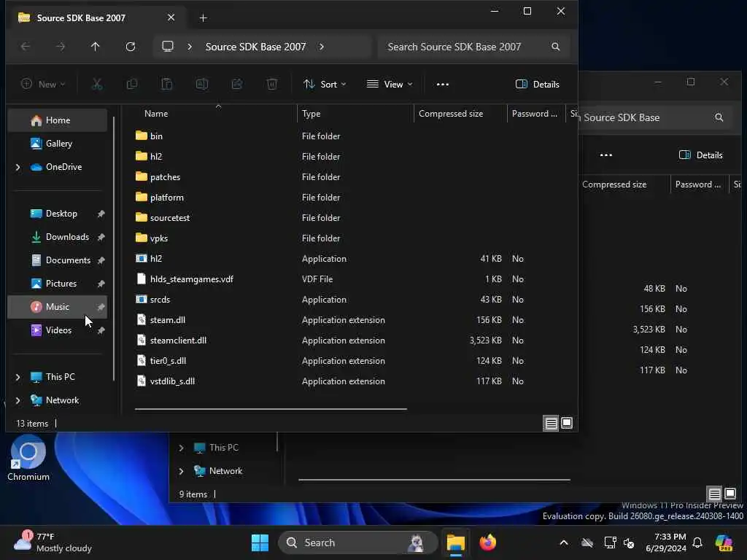The height and width of the screenshot is (560, 747).
Task: Click the Rename icon in toolbar
Action: click(x=202, y=85)
